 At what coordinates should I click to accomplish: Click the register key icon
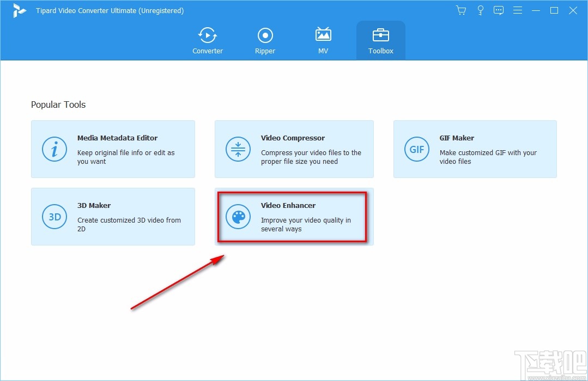click(x=480, y=10)
